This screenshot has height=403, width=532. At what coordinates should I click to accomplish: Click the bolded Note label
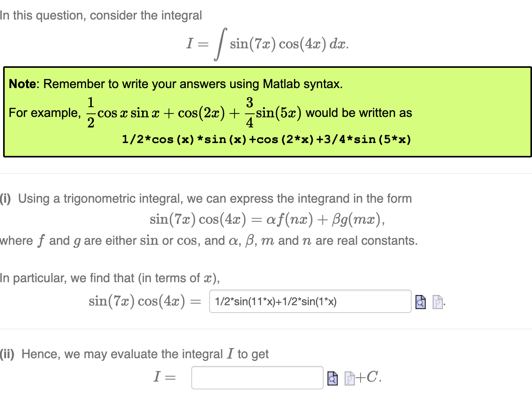[22, 84]
